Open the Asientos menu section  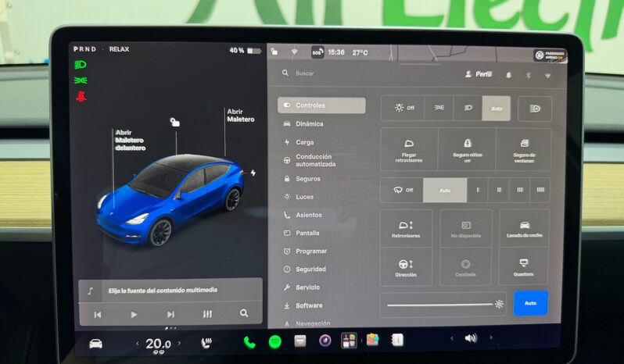tap(303, 215)
